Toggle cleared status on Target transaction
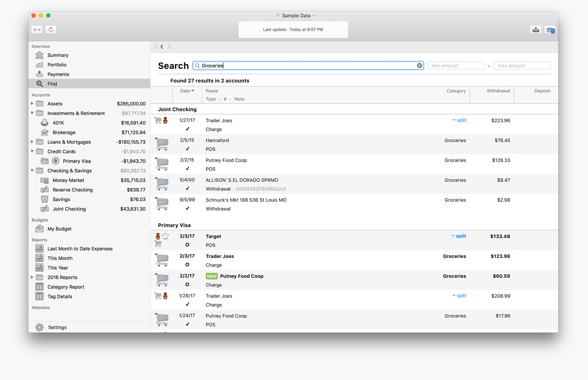Image resolution: width=588 pixels, height=380 pixels. (187, 245)
